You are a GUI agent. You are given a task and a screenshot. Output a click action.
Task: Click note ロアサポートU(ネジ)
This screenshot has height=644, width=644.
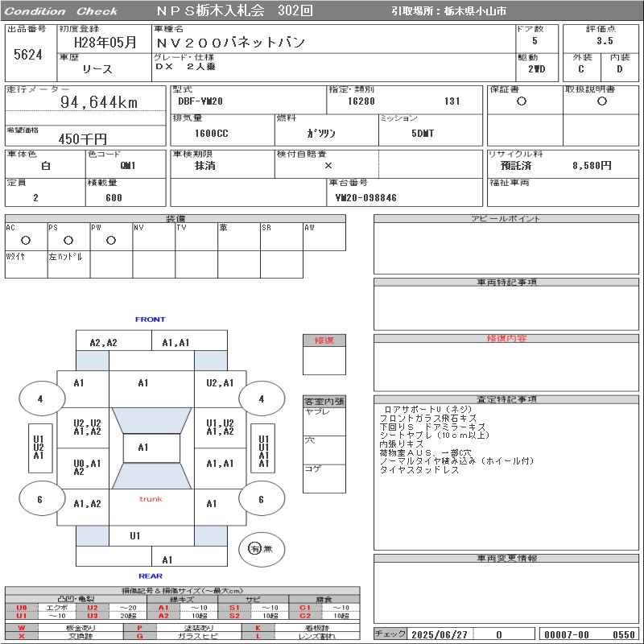coord(427,409)
